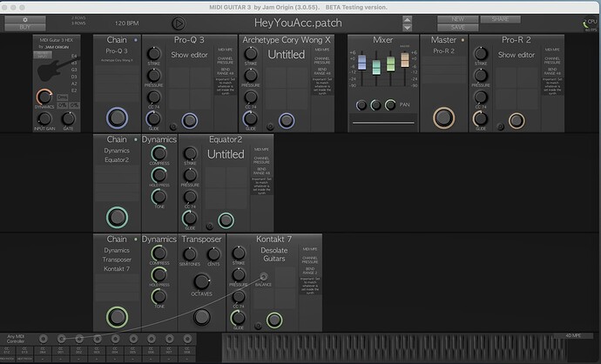Click the large orange Master output knob
Image resolution: width=601 pixels, height=364 pixels.
(x=444, y=118)
